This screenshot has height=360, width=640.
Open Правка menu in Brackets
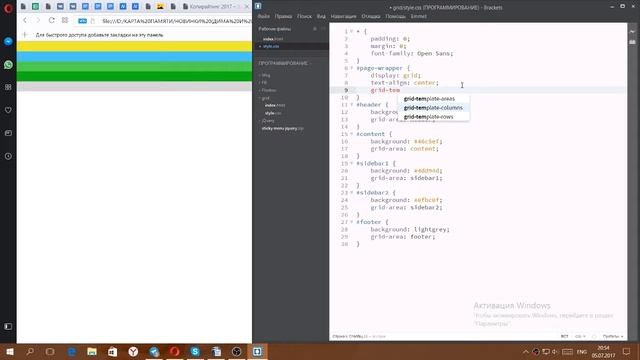pos(283,16)
